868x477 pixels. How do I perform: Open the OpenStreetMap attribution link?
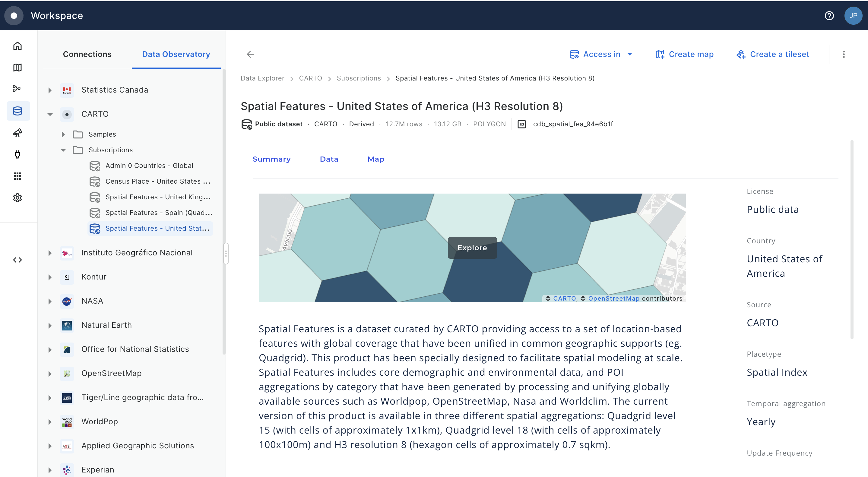tap(613, 299)
